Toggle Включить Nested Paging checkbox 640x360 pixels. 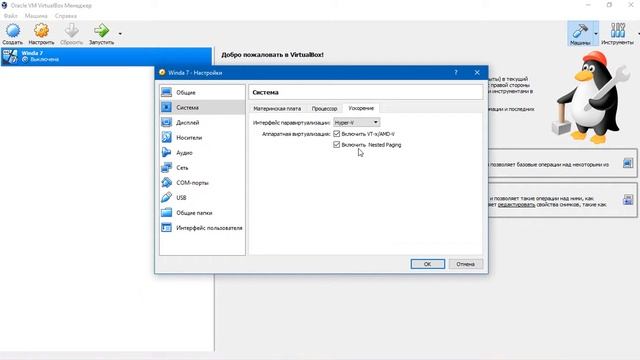337,145
